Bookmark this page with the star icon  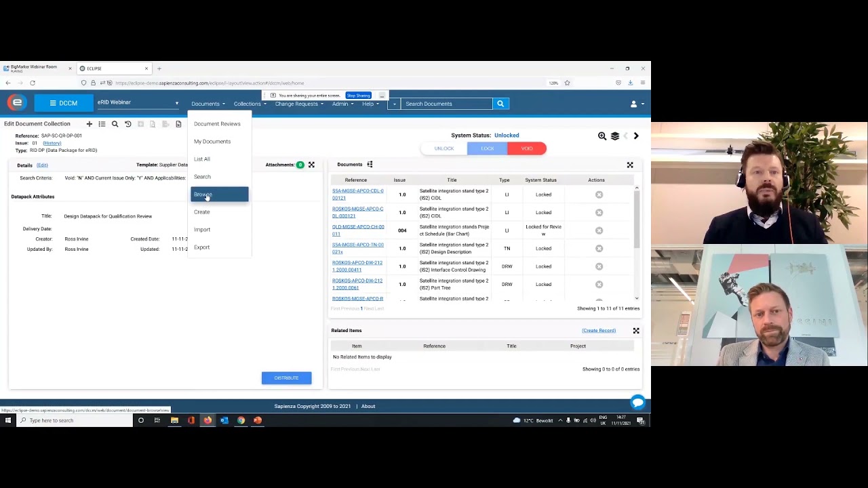[x=568, y=83]
